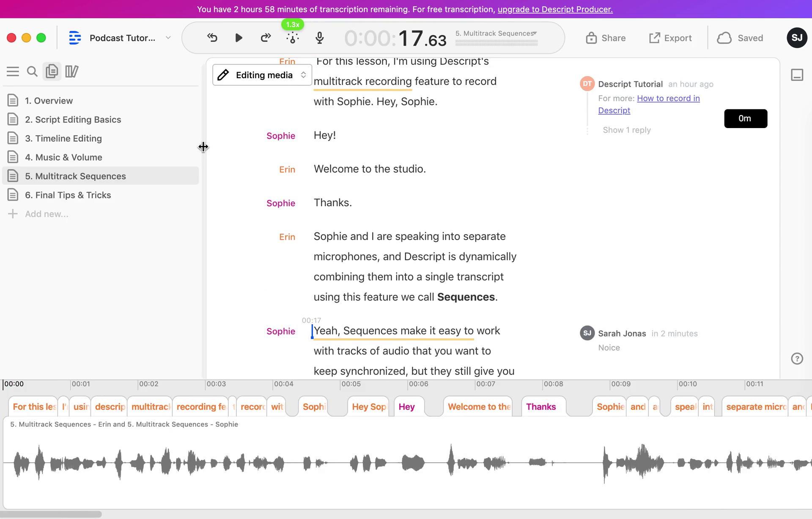
Task: Click macOS green fullscreen button
Action: coord(41,38)
